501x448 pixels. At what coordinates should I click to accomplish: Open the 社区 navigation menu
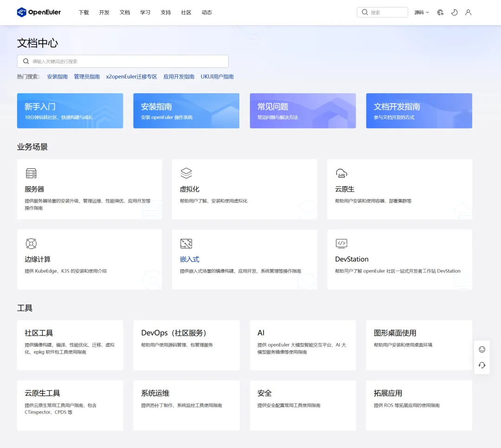coord(186,13)
